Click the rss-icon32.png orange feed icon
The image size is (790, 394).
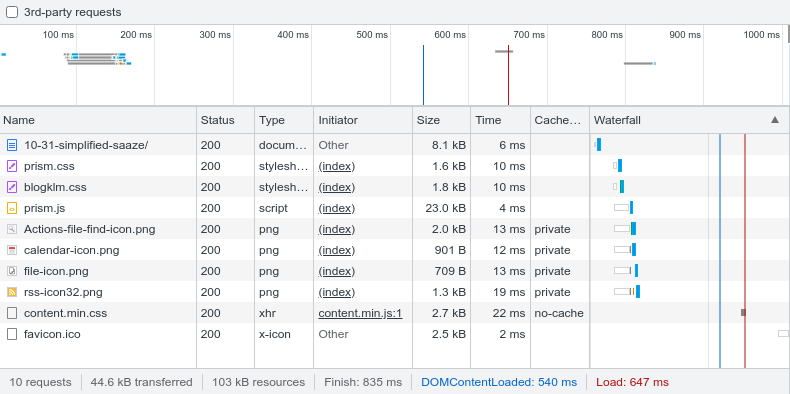pyautogui.click(x=12, y=292)
